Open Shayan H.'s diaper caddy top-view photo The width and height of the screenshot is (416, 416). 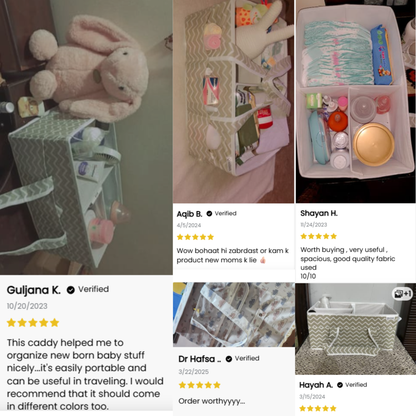pyautogui.click(x=356, y=101)
